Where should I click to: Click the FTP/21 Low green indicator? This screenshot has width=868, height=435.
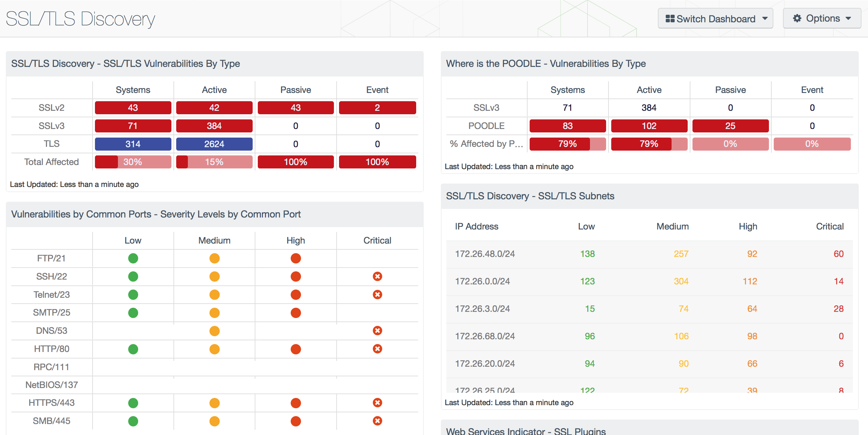click(133, 258)
